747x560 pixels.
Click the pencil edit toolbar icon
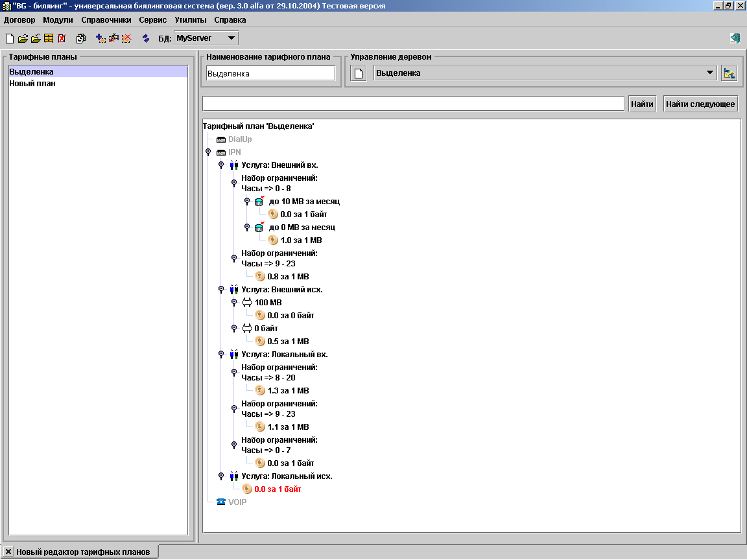tap(113, 38)
